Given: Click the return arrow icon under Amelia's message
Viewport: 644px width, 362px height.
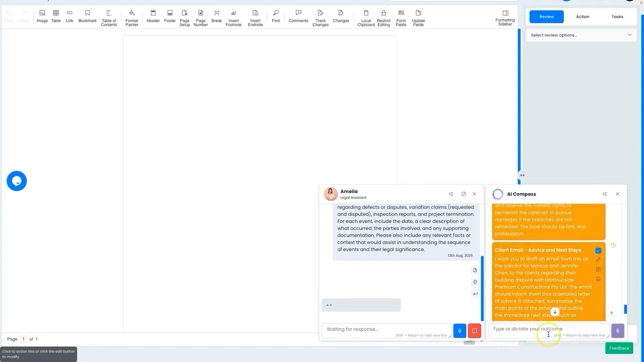Looking at the screenshot, I should point(475,294).
